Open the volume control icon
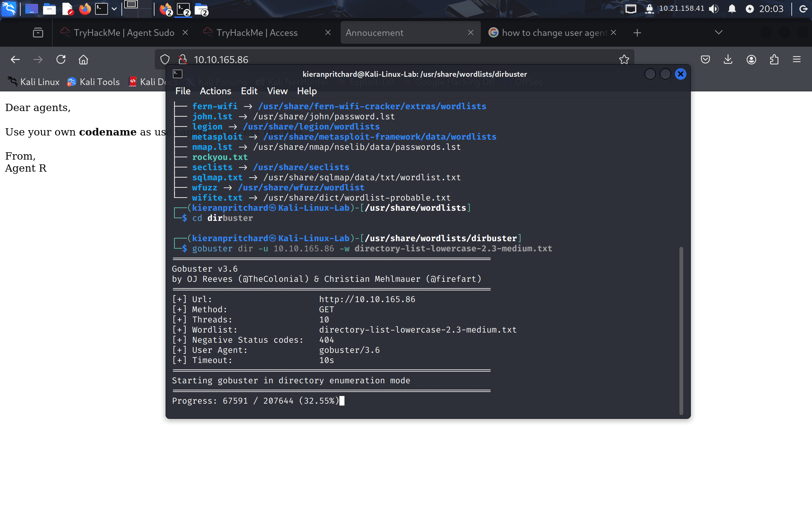The height and width of the screenshot is (528, 812). 713,9
